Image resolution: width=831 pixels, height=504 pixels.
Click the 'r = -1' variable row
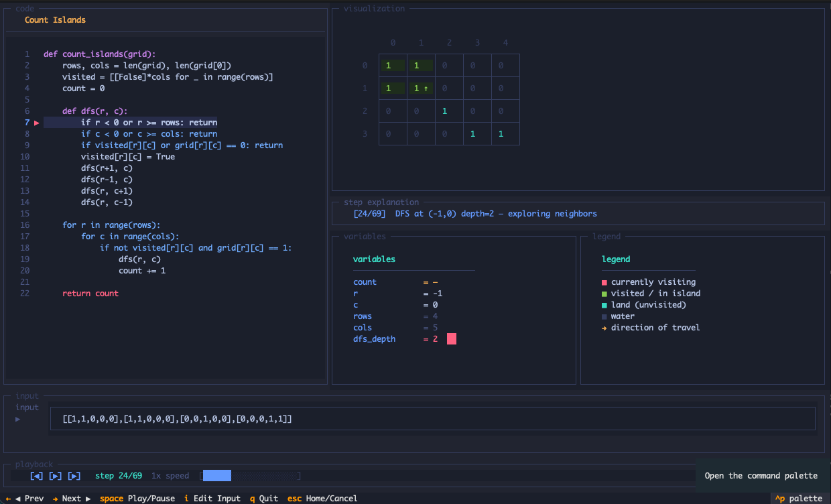pyautogui.click(x=398, y=294)
